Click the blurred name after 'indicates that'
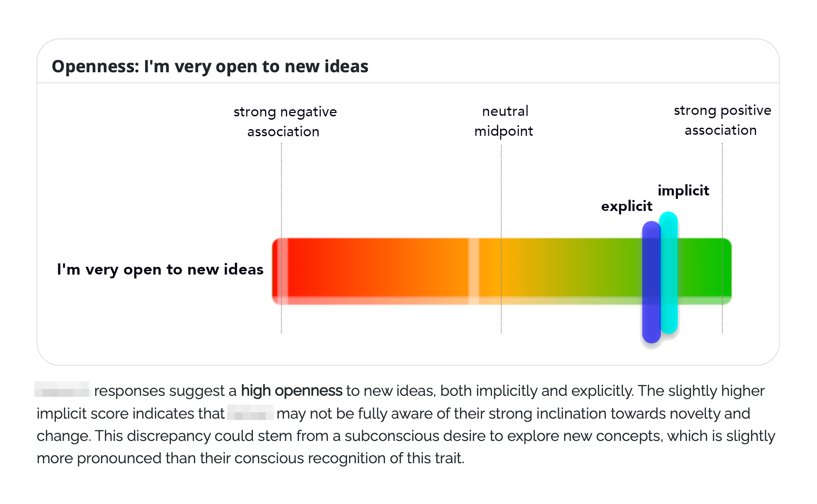 coord(250,412)
